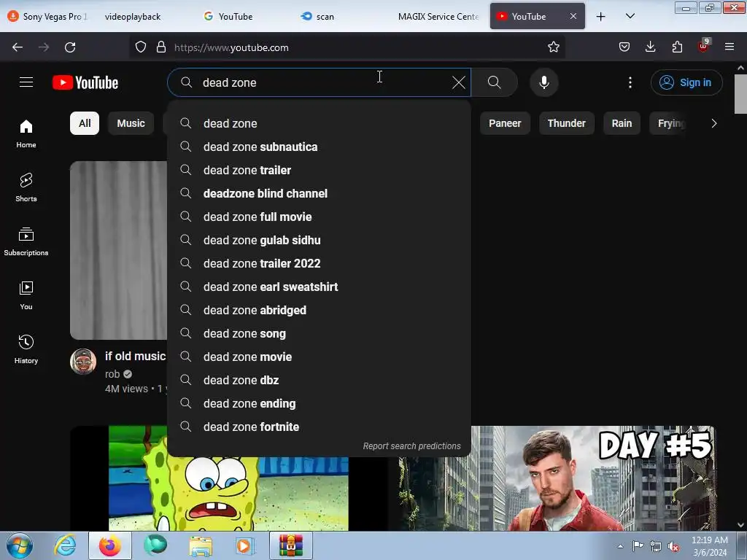Click the page vertical scrollbar thumb

pos(740,94)
